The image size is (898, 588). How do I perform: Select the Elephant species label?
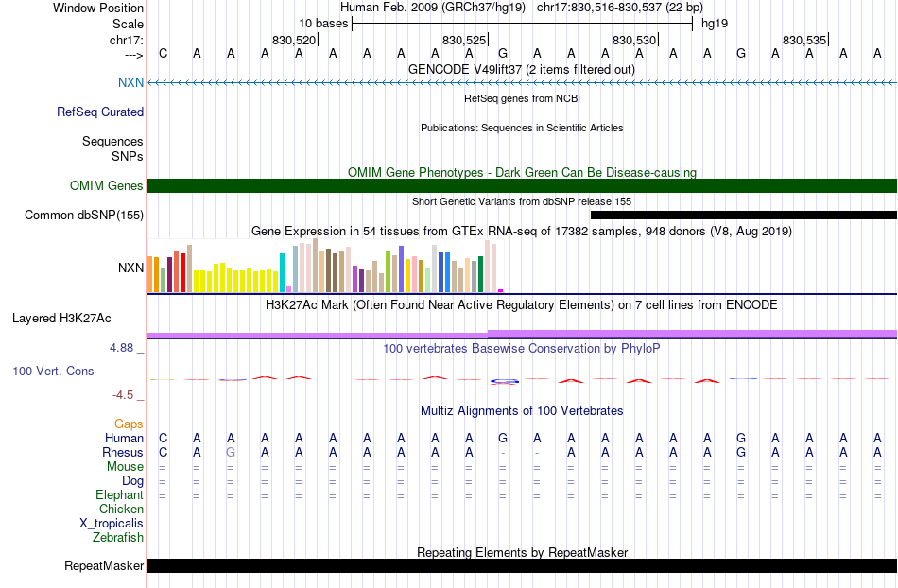pyautogui.click(x=119, y=494)
